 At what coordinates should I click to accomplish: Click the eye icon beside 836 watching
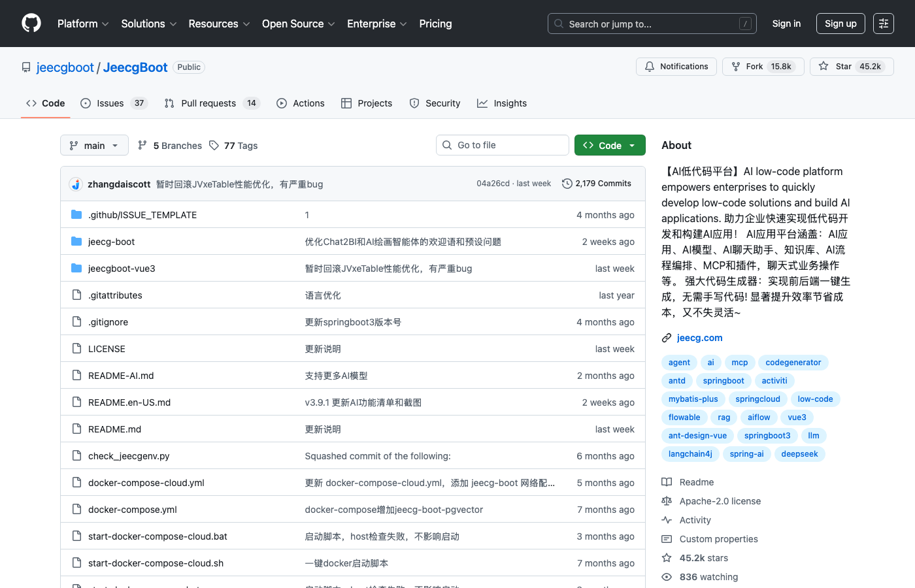click(x=667, y=577)
